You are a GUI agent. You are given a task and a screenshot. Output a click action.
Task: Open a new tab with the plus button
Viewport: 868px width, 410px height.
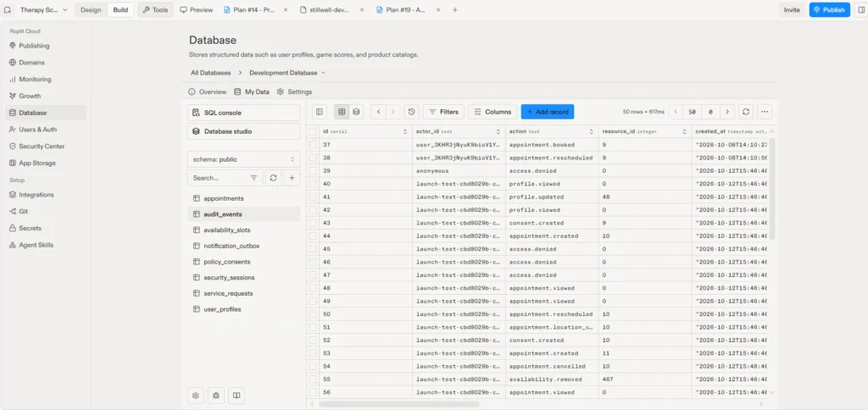click(x=455, y=10)
